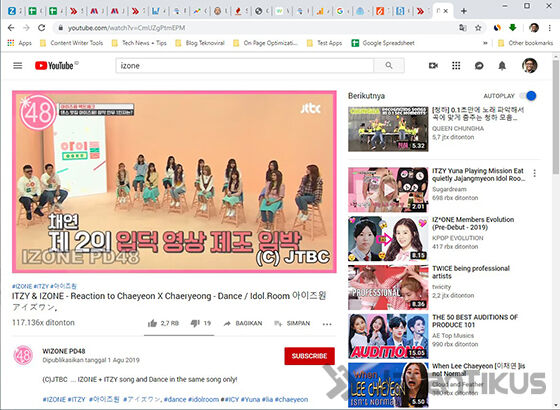
Task: Expand hidden bookmarks chevron
Action: click(x=485, y=43)
